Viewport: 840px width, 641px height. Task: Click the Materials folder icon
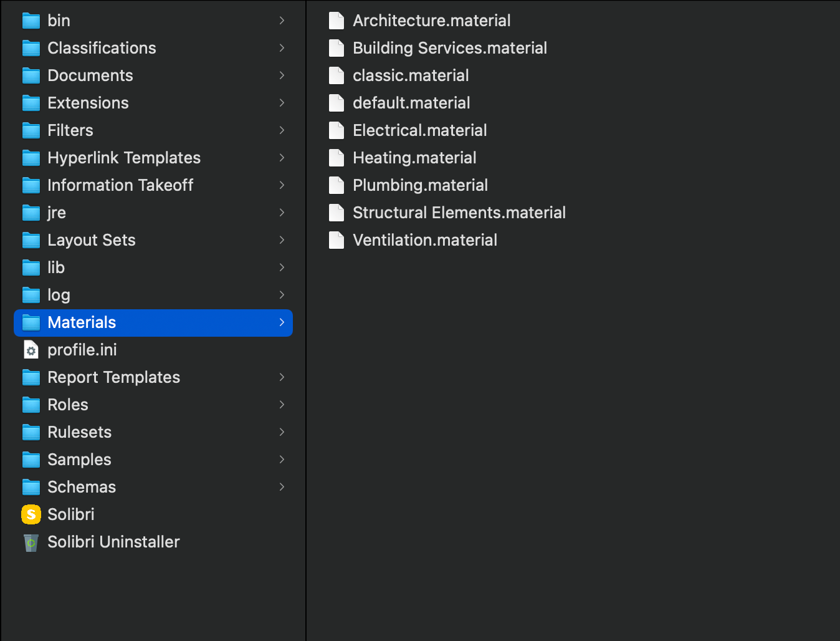point(31,323)
